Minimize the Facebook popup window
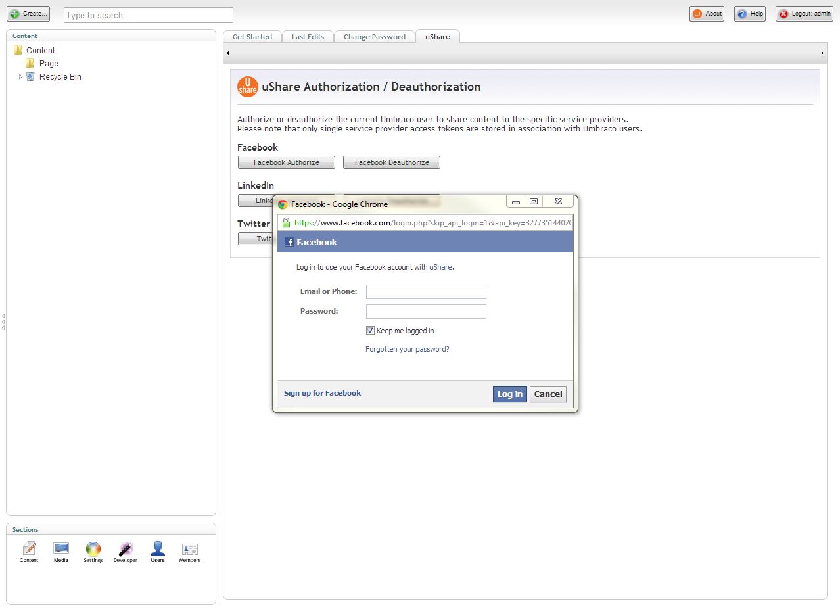 click(516, 201)
